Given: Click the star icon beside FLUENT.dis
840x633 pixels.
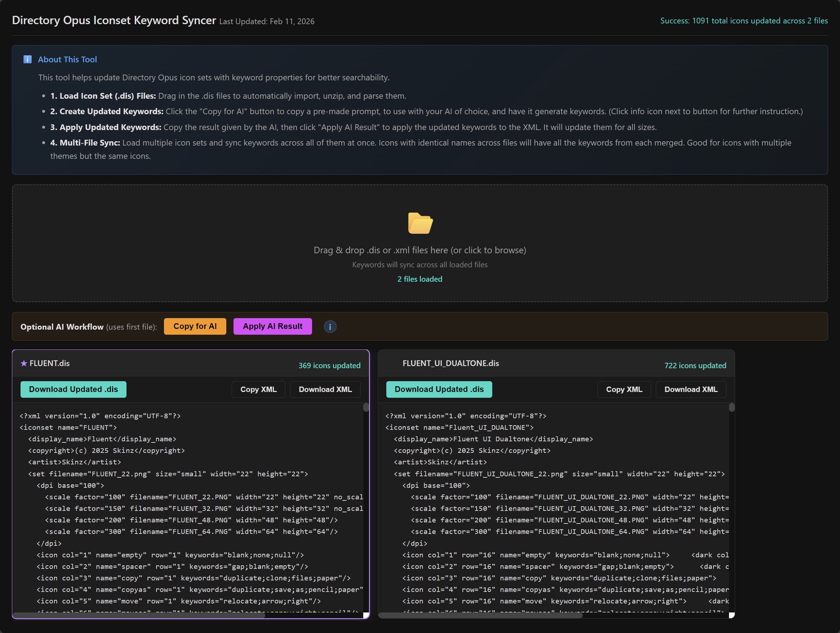Looking at the screenshot, I should tap(24, 364).
